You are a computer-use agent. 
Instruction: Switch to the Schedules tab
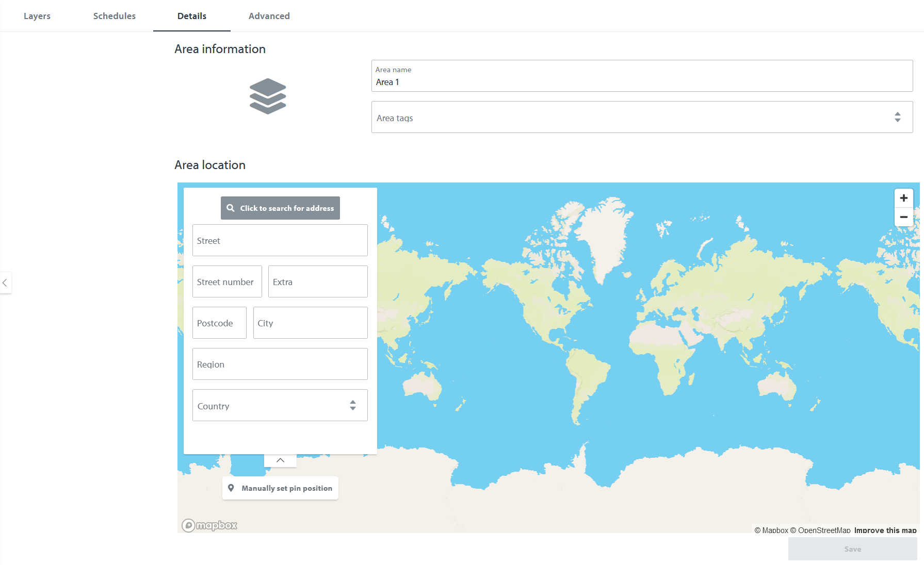[x=115, y=16]
